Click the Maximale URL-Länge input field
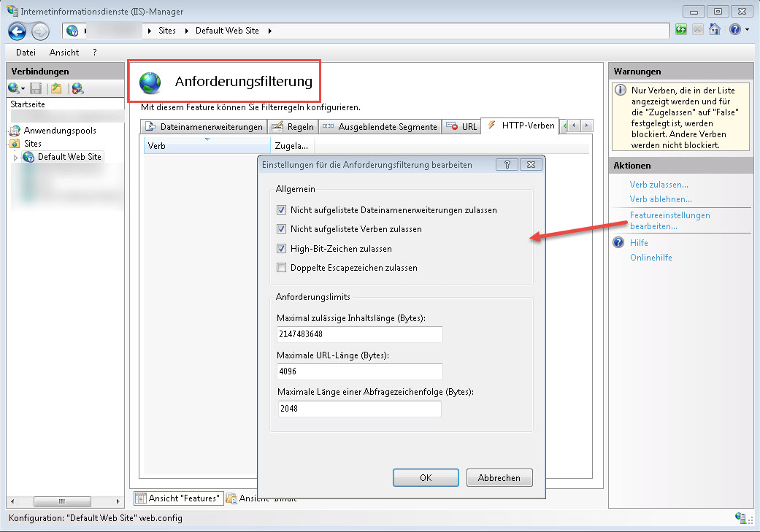The height and width of the screenshot is (532, 760). (x=359, y=371)
